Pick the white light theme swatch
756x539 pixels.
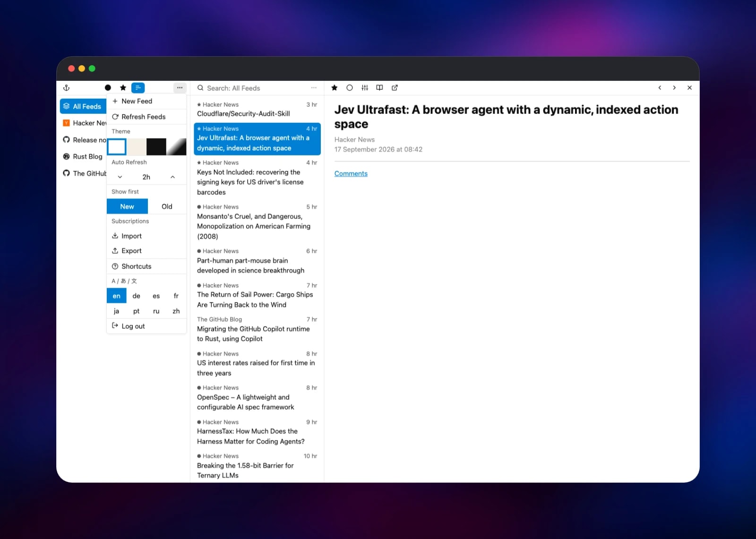tap(117, 147)
